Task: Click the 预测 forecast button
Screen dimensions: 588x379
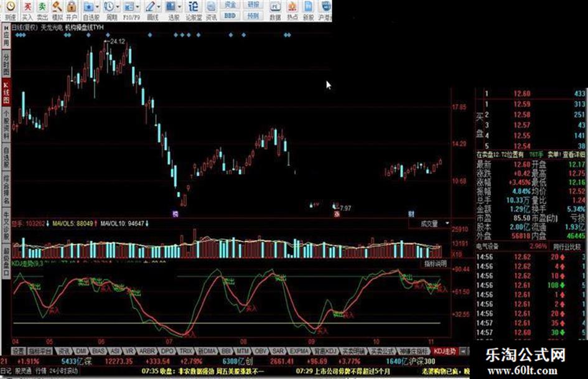Action: 253,16
